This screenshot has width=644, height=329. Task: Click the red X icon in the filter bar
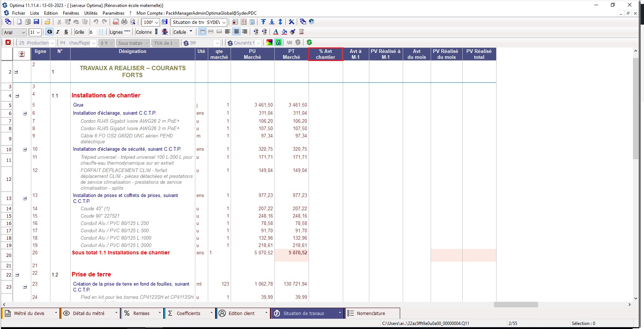pyautogui.click(x=8, y=43)
